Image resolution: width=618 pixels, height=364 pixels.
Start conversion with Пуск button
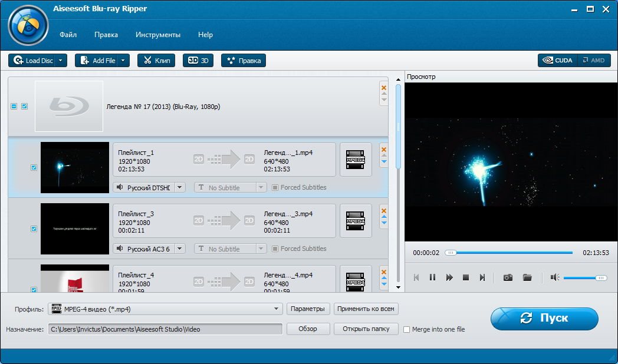click(x=544, y=318)
